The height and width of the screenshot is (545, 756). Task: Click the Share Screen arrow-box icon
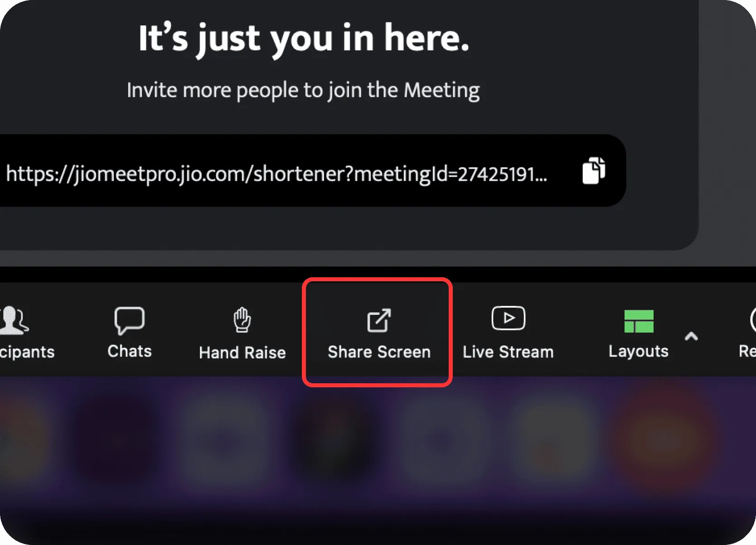(x=379, y=320)
